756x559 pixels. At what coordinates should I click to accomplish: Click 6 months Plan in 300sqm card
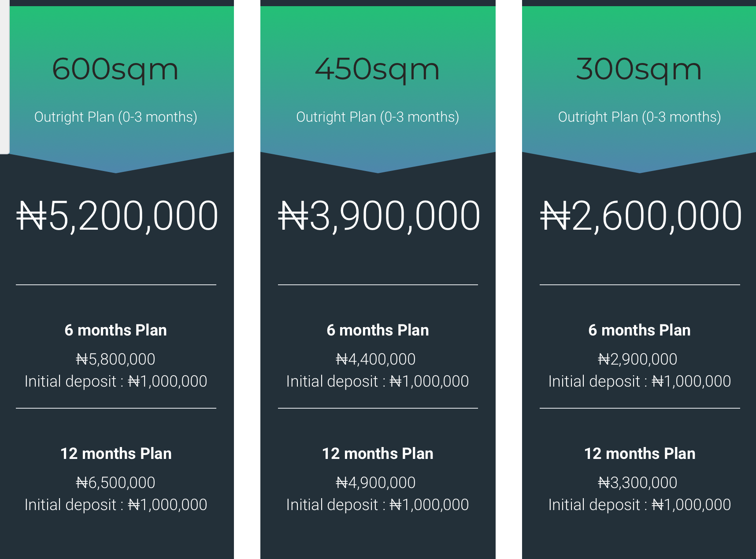click(640, 330)
